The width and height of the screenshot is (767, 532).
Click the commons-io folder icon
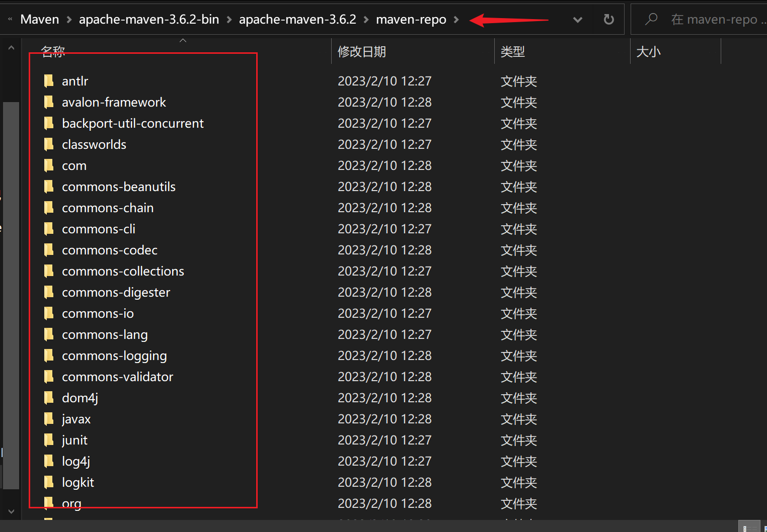pos(49,313)
